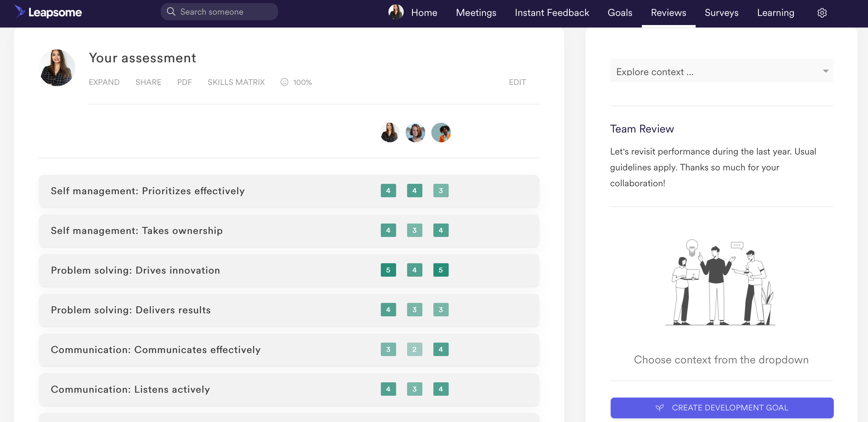Select third reviewer avatar in orange jacket
868x422 pixels.
[x=441, y=133]
